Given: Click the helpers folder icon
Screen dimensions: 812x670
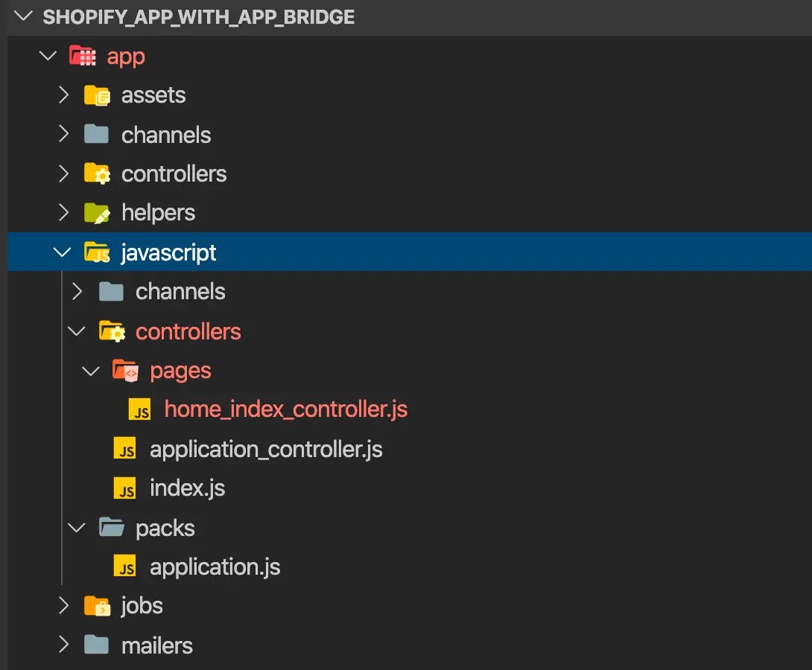Looking at the screenshot, I should pos(96,213).
